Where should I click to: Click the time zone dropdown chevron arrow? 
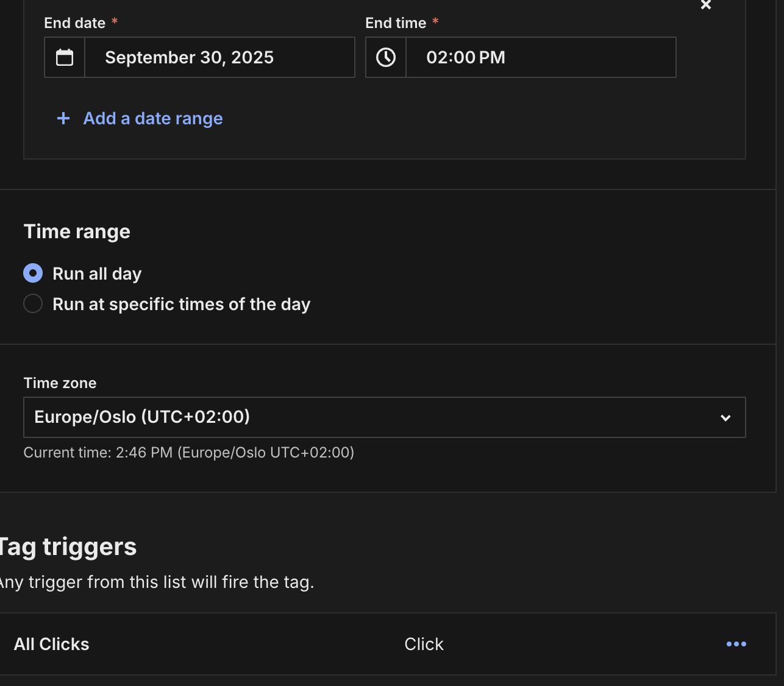725,418
